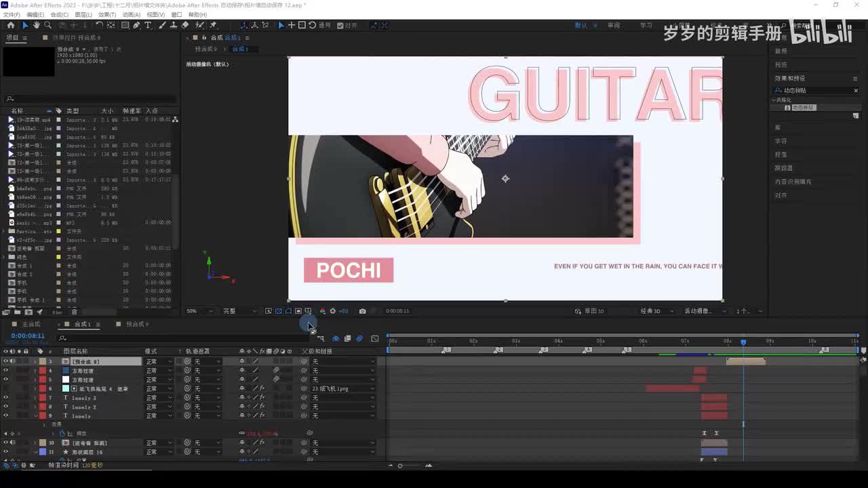The width and height of the screenshot is (868, 488).
Task: Click the blue playhead on timeline ruler
Action: [743, 342]
